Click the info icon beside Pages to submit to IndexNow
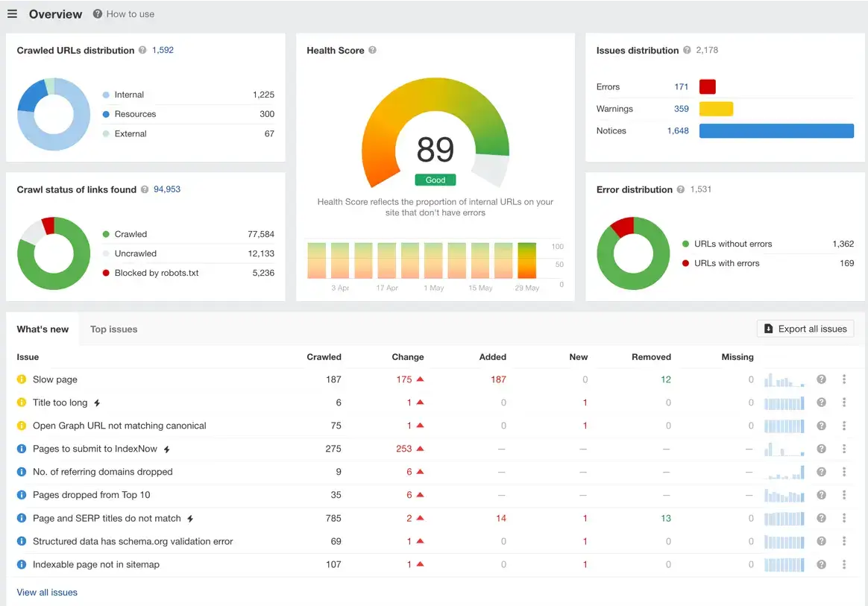This screenshot has width=868, height=606. (x=22, y=449)
